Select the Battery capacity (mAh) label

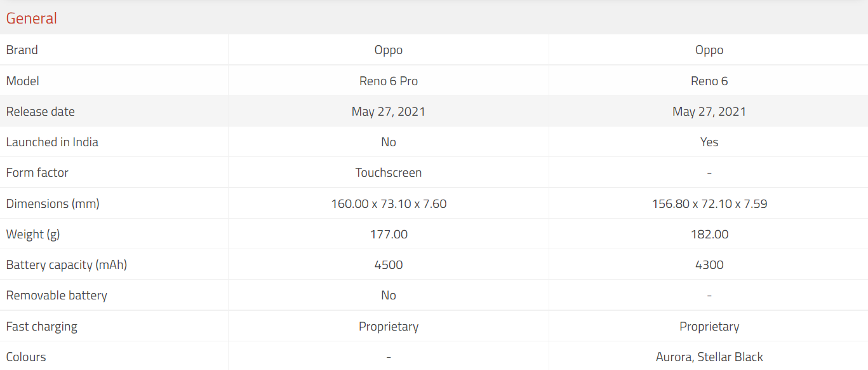[x=67, y=264]
